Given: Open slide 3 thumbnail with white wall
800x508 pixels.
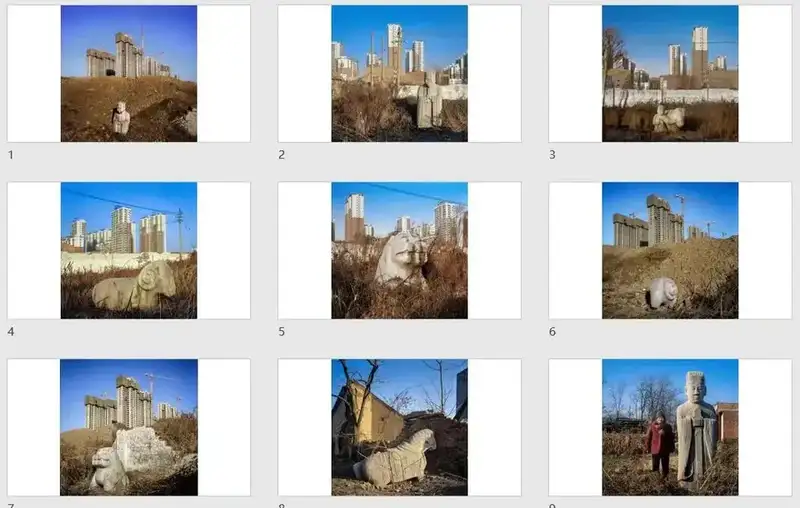Looking at the screenshot, I should [x=670, y=73].
